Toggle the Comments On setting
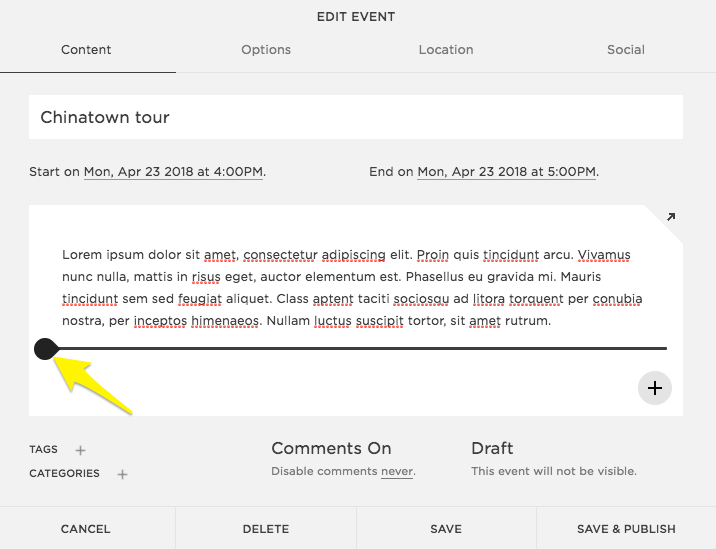 coord(331,448)
